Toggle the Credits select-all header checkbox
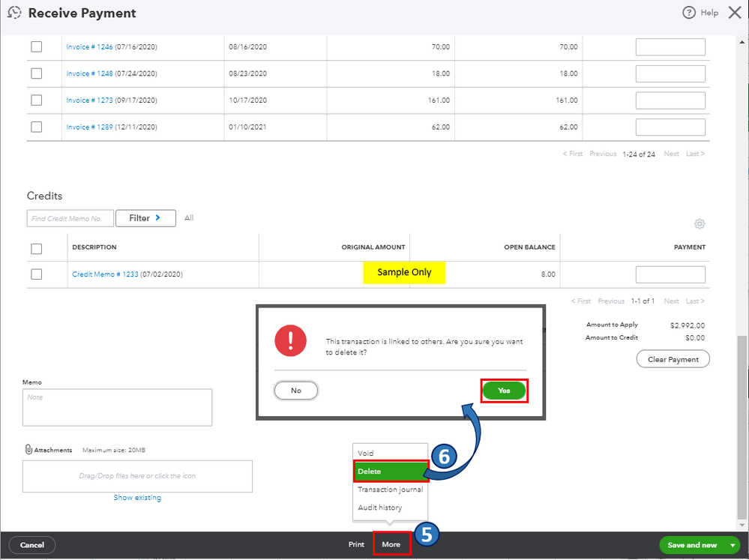 36,249
